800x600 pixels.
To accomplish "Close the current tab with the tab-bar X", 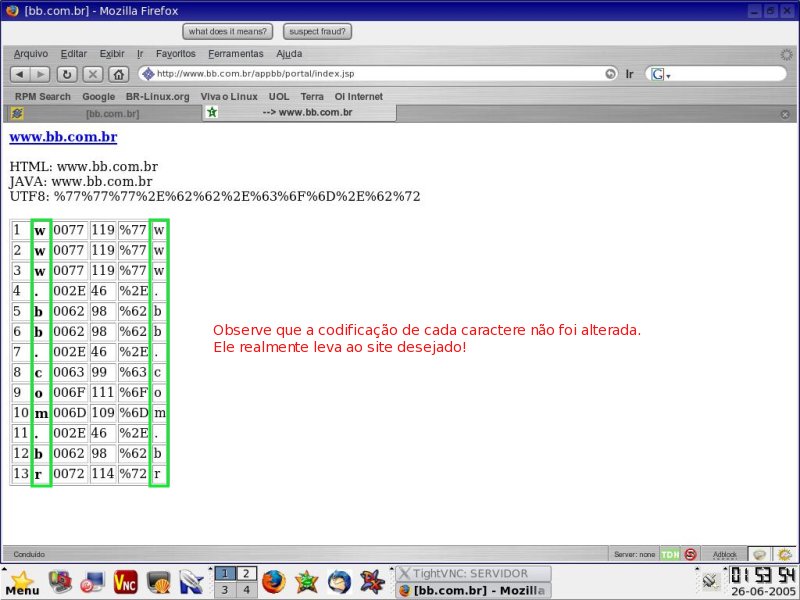I will point(785,114).
